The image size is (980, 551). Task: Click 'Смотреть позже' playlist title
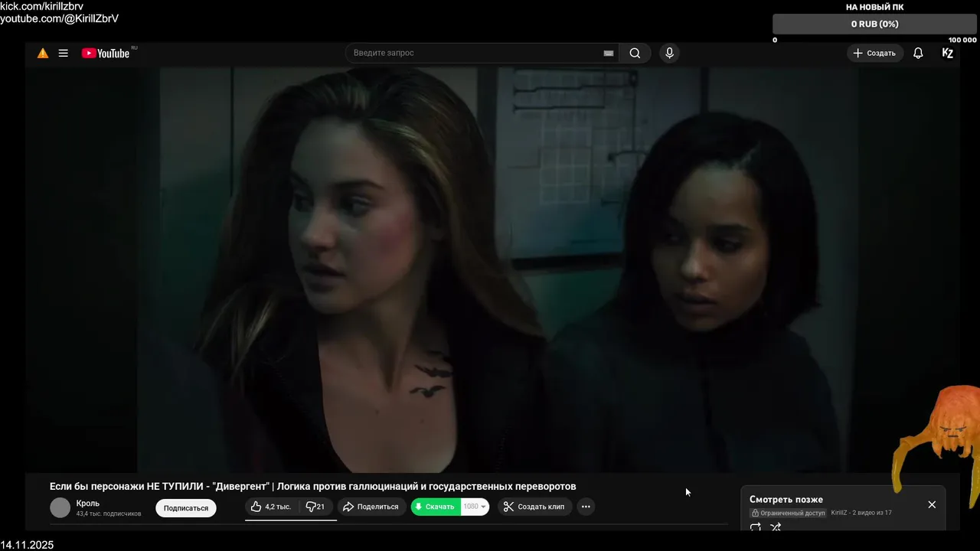pos(786,500)
